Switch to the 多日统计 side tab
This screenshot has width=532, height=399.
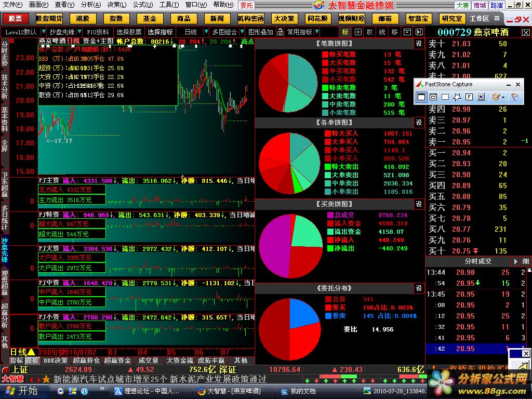4,217
